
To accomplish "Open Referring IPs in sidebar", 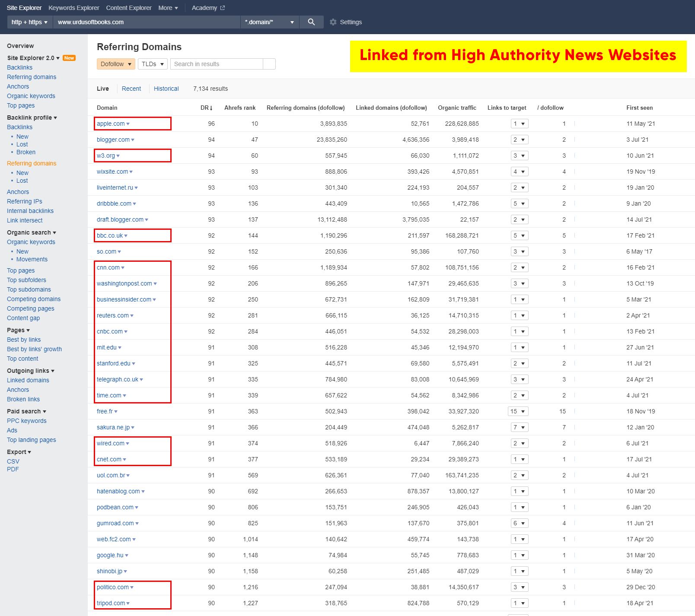I will coord(25,201).
